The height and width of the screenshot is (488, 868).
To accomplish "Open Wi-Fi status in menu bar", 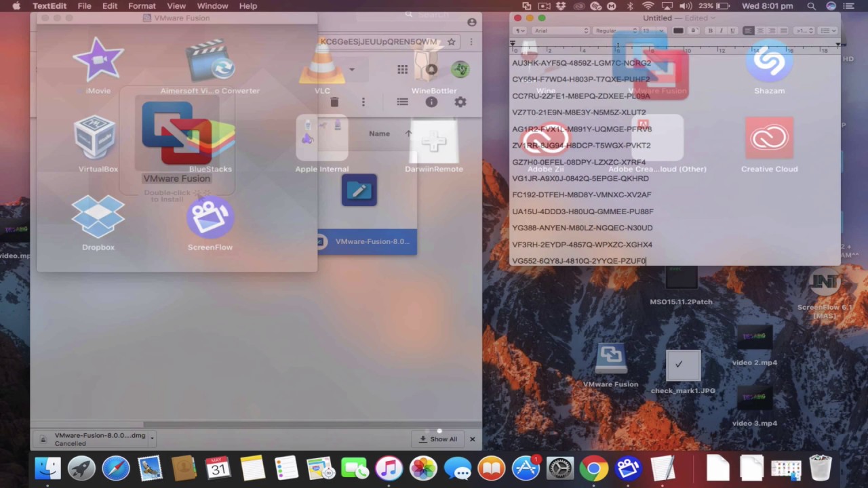I will coord(648,6).
